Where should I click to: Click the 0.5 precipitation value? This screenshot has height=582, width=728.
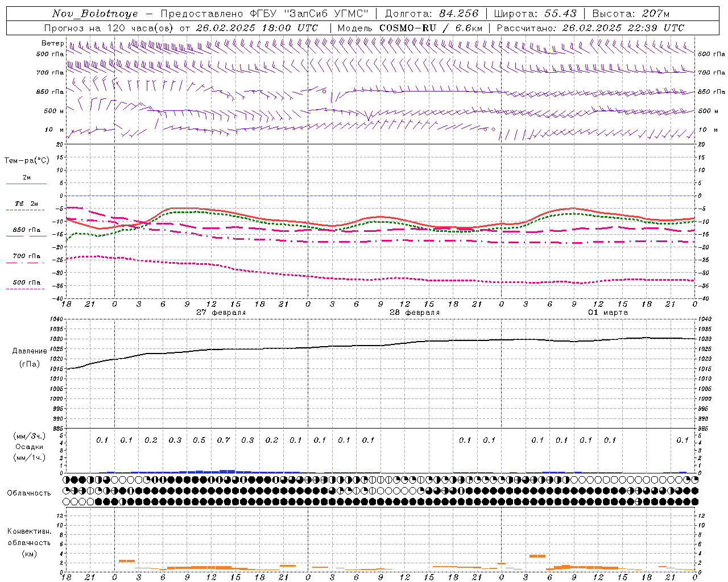click(199, 440)
